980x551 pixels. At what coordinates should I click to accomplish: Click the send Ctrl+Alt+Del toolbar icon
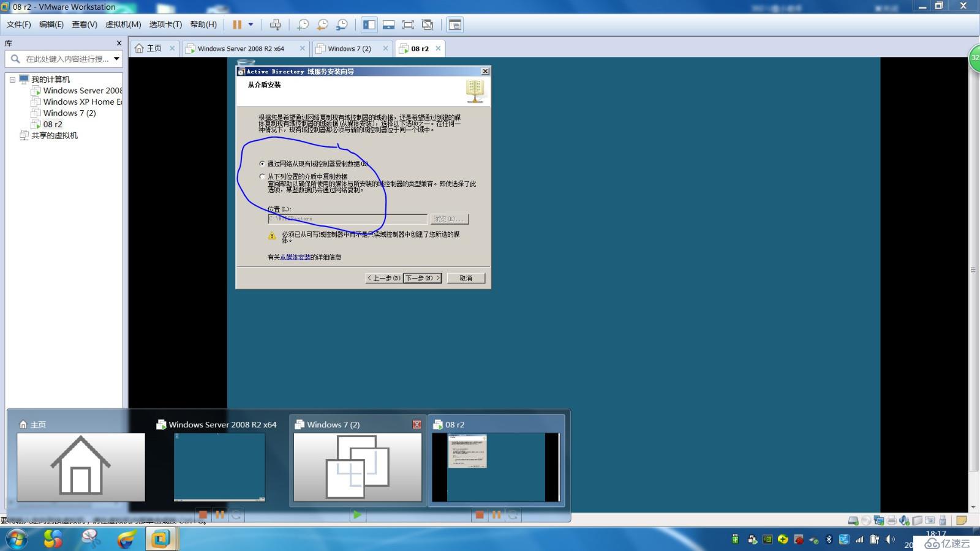click(276, 24)
